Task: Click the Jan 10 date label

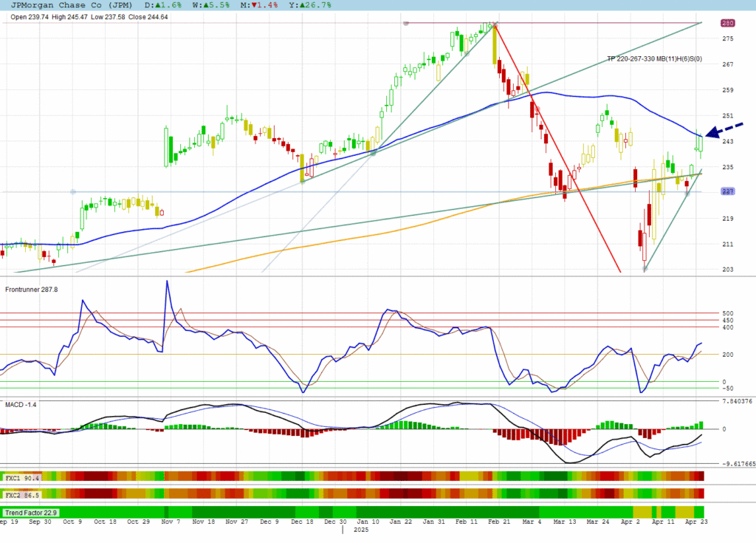Action: (368, 522)
